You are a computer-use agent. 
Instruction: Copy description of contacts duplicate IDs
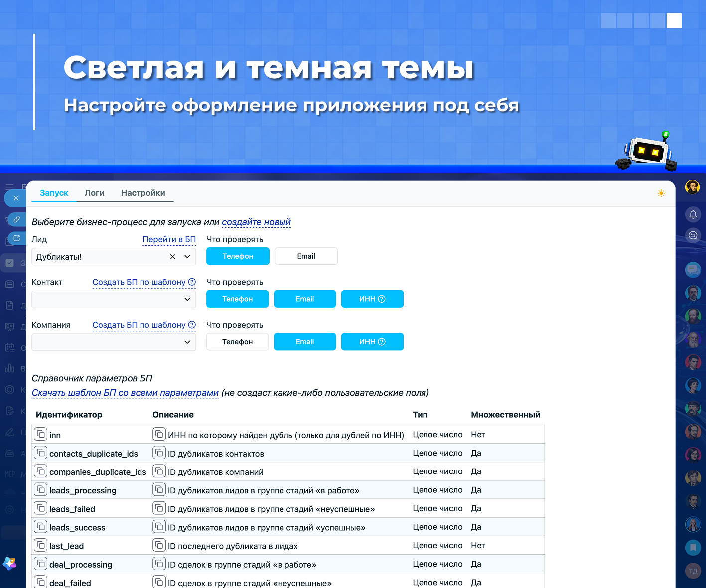tap(159, 453)
